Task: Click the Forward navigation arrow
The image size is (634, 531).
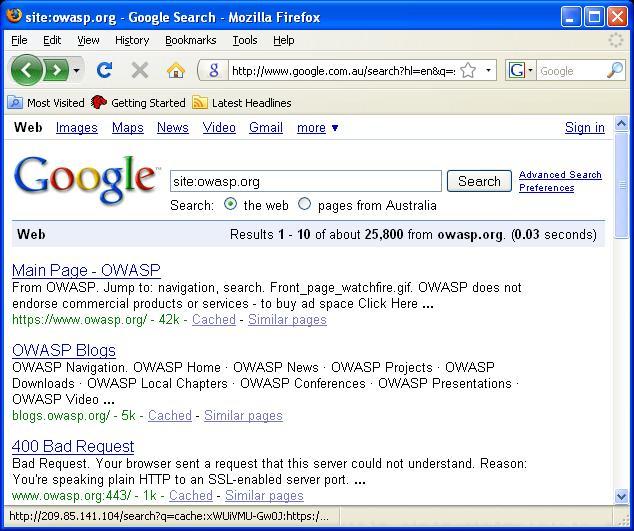Action: tap(56, 70)
